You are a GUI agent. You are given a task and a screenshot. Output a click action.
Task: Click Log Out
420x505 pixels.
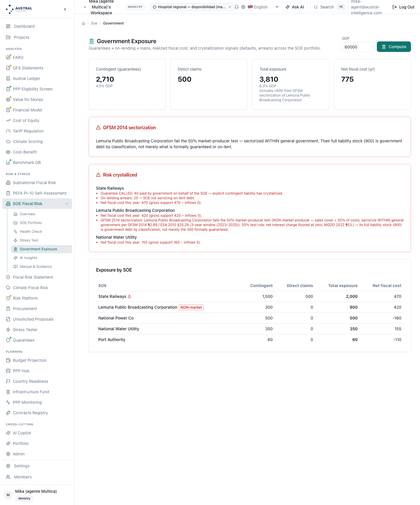403,7
